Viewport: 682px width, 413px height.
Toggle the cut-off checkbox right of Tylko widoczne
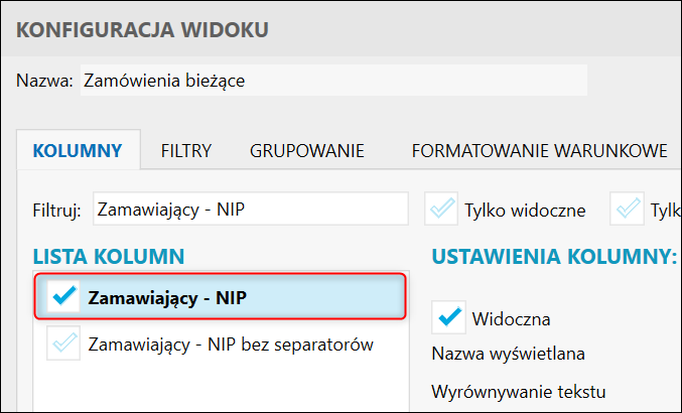630,209
